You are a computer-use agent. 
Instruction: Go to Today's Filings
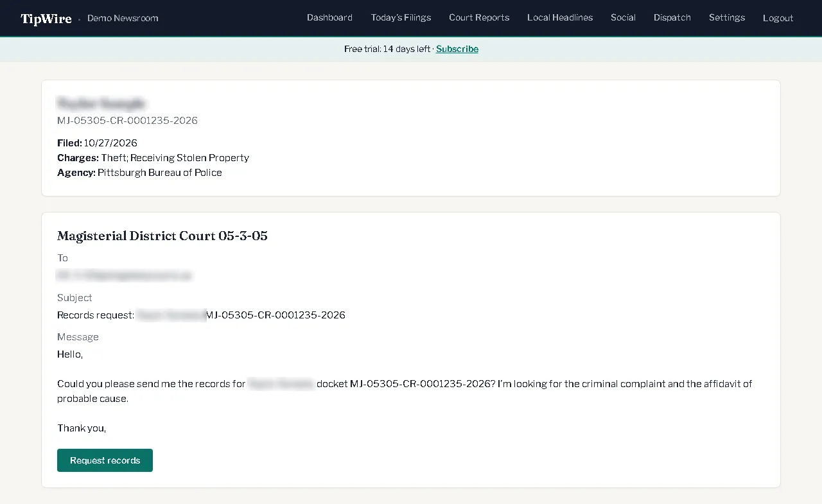tap(401, 18)
